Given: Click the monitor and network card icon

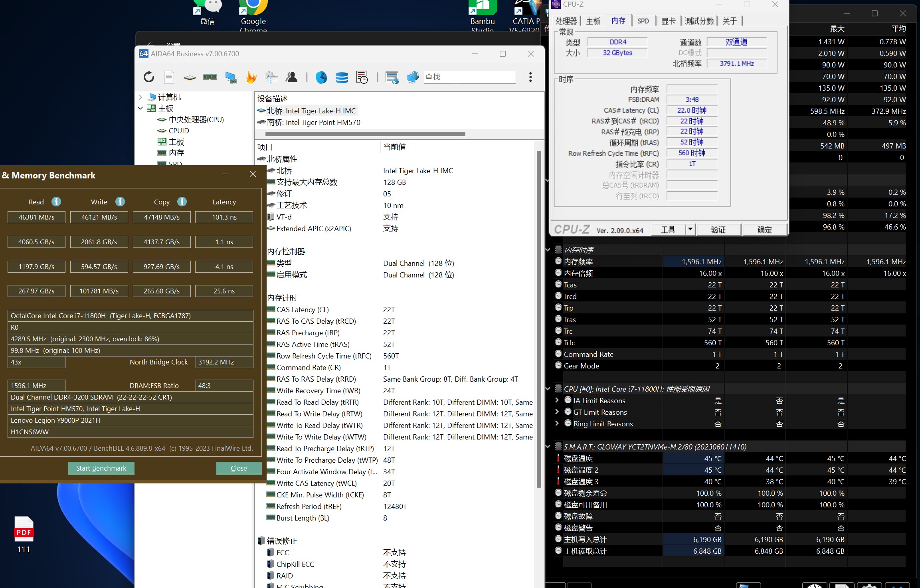Looking at the screenshot, I should pos(231,77).
